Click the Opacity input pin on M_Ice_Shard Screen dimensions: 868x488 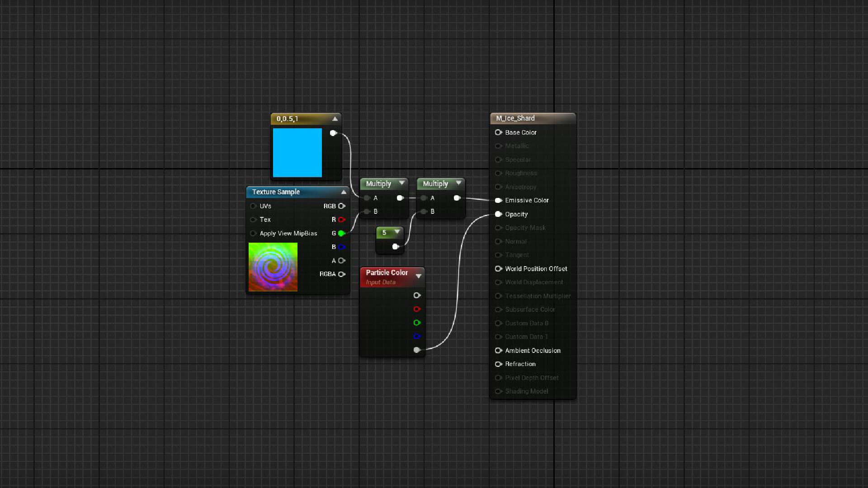[x=498, y=214]
